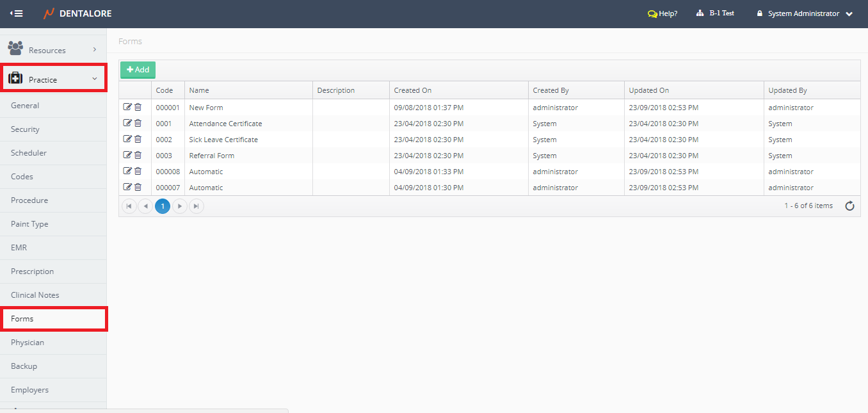Collapse the Practice sidebar section
Viewport: 868px width, 413px height.
(53, 79)
